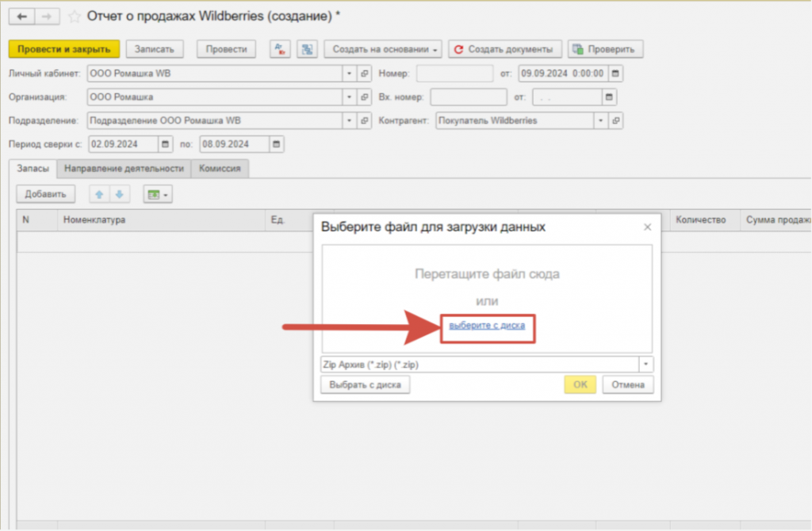Click the Отмена button in the dialog
The height and width of the screenshot is (531, 812).
point(628,385)
